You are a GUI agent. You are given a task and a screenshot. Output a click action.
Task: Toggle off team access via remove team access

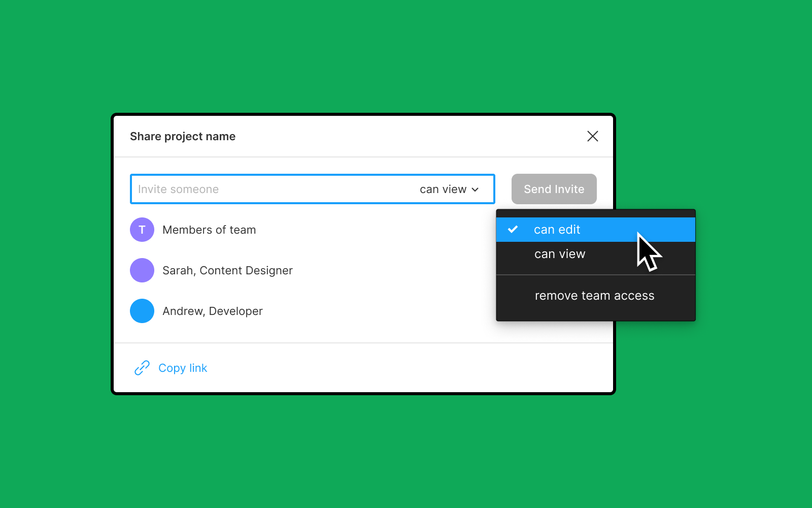coord(594,295)
